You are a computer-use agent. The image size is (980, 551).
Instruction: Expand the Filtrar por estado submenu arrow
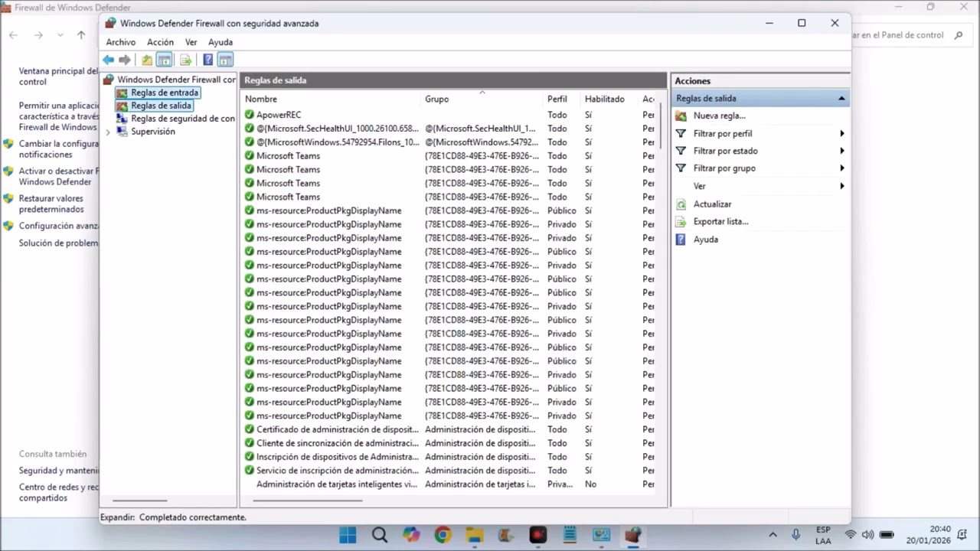coord(841,151)
